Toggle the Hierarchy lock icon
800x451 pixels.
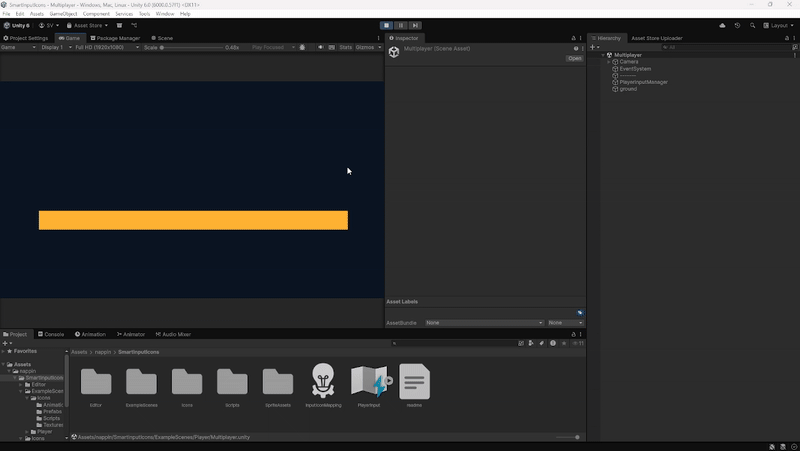787,38
